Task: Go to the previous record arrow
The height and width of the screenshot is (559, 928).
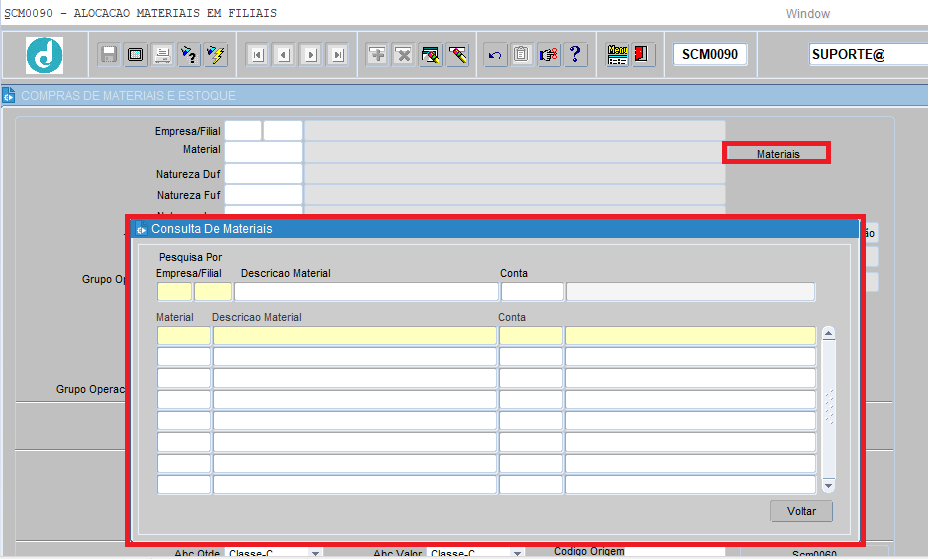Action: [x=284, y=55]
